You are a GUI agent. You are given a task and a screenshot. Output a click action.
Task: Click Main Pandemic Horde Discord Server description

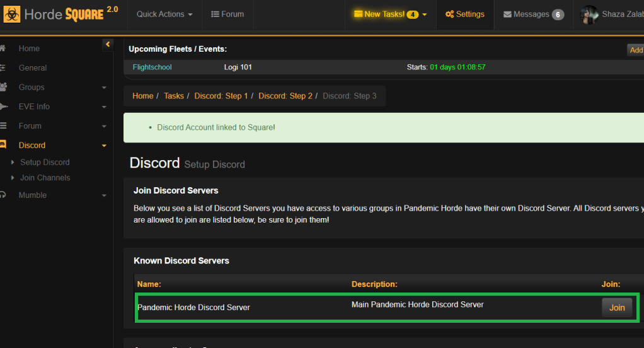[x=417, y=304]
